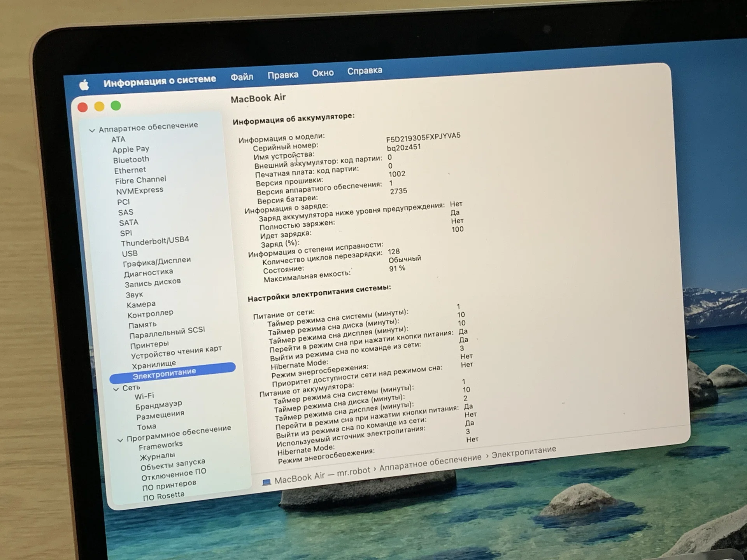Select Устройство чтения карт in the sidebar
Screen dimensions: 747x560
tap(176, 352)
